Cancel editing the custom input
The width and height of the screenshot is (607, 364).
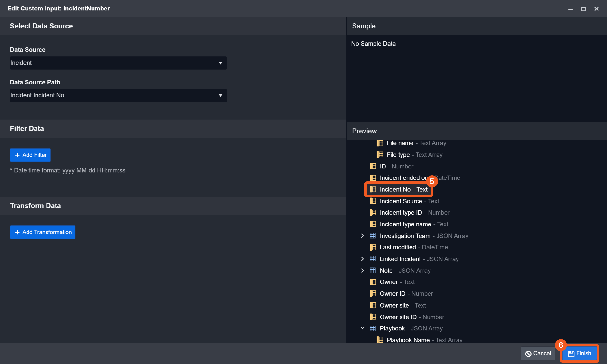538,354
